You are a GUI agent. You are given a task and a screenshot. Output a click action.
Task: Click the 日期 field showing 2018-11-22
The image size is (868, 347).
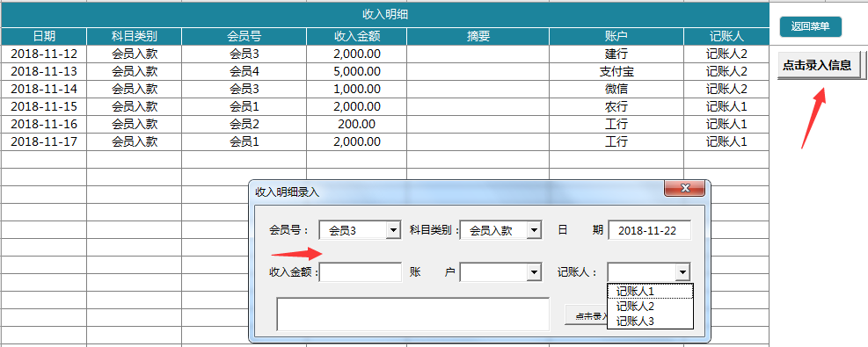coord(649,230)
